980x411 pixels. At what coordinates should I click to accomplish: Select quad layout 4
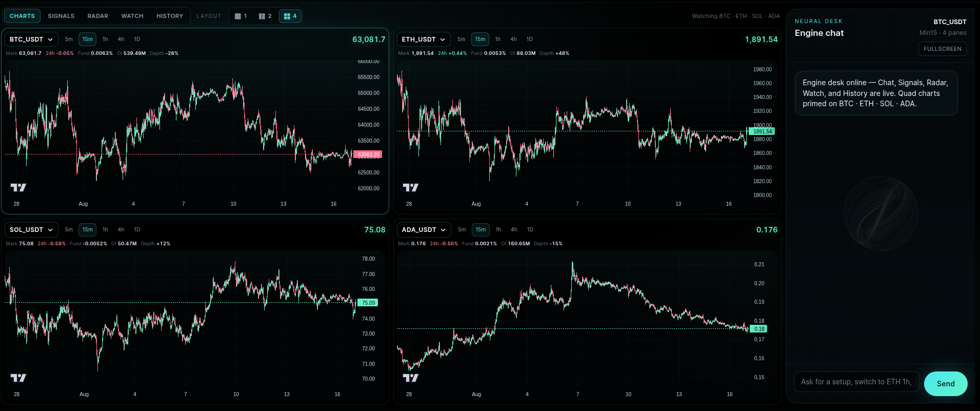tap(290, 16)
